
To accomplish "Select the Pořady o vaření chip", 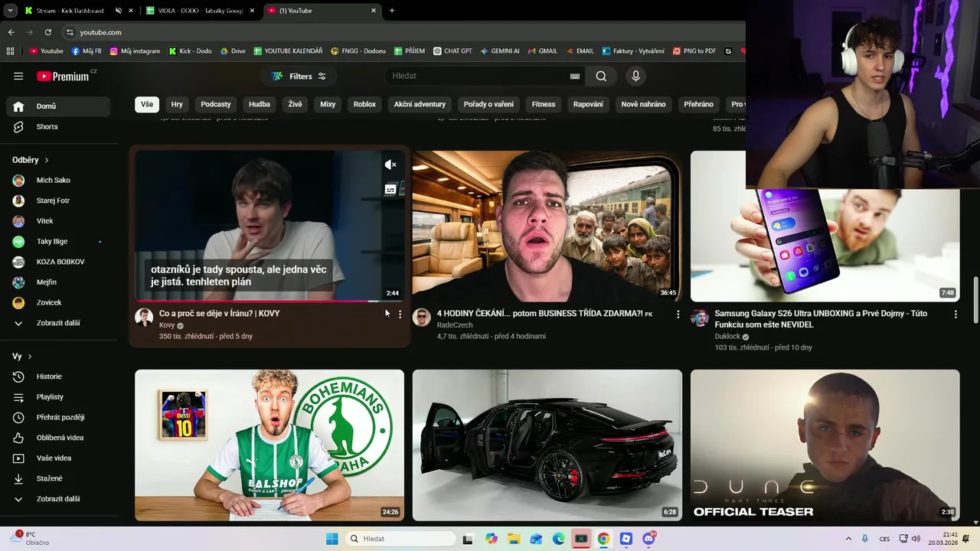I will (488, 104).
